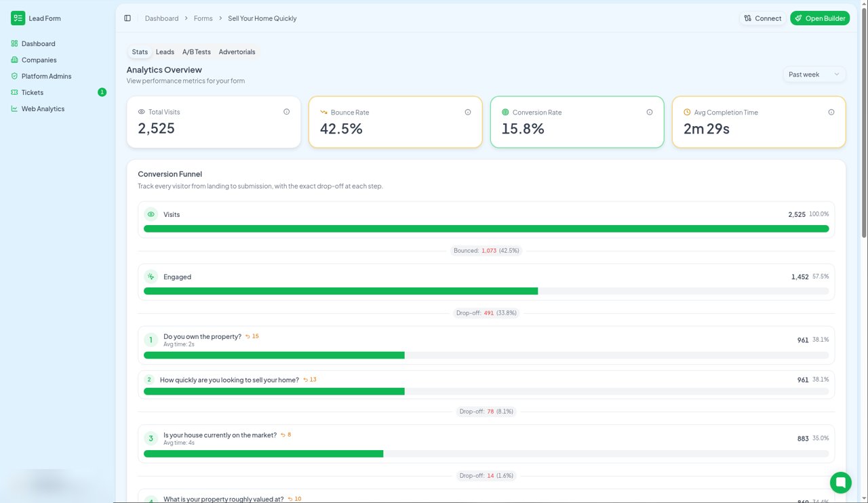Click the Total Visits info icon
868x503 pixels.
pyautogui.click(x=286, y=112)
